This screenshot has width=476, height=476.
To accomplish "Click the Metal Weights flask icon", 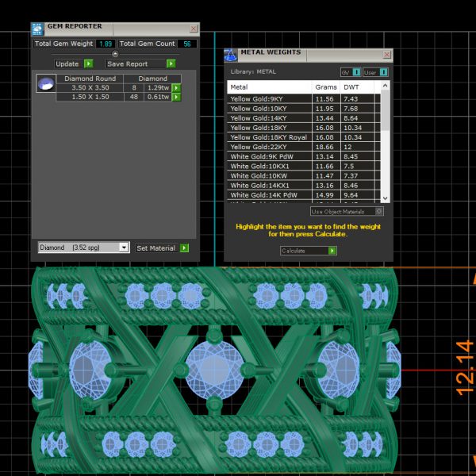I will click(x=231, y=55).
